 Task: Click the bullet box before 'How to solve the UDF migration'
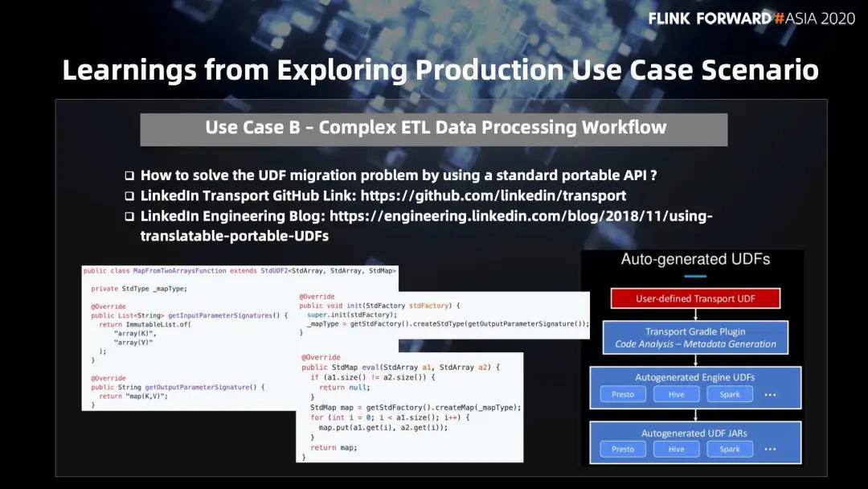click(129, 175)
